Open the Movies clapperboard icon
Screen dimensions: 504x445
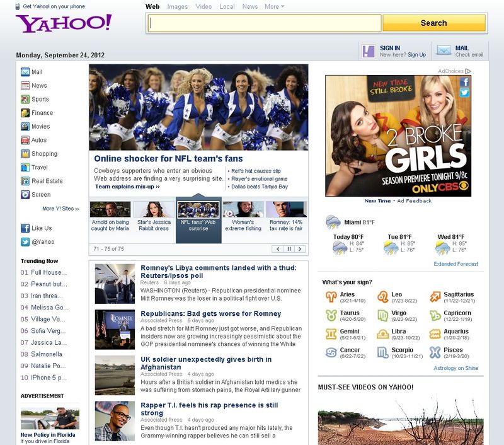tap(25, 126)
